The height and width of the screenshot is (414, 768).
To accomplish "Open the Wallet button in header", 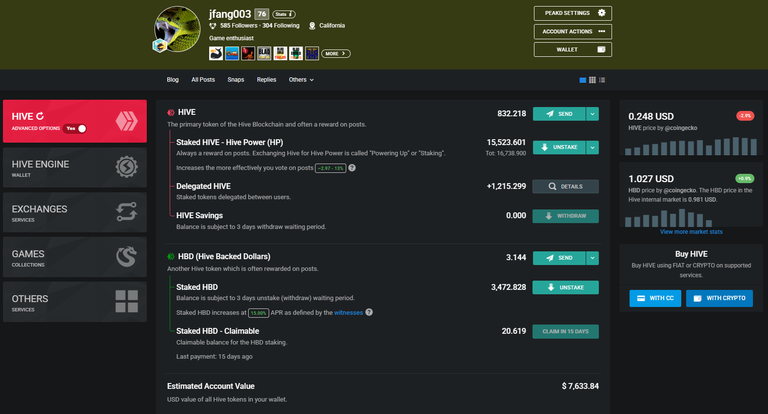I will [573, 49].
